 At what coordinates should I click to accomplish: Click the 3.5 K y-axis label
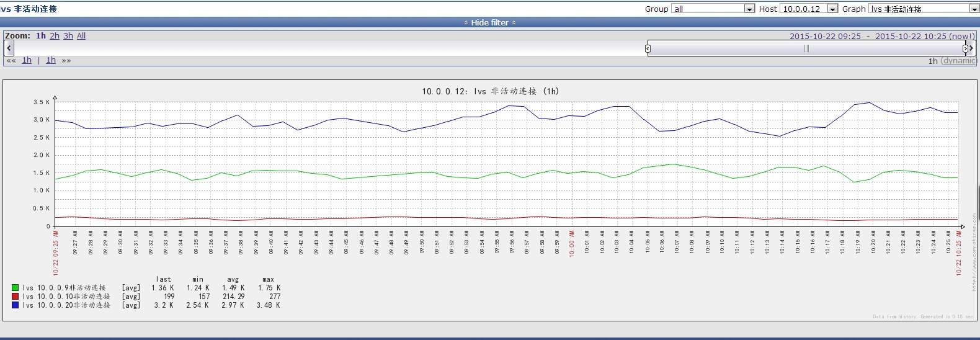[x=42, y=102]
